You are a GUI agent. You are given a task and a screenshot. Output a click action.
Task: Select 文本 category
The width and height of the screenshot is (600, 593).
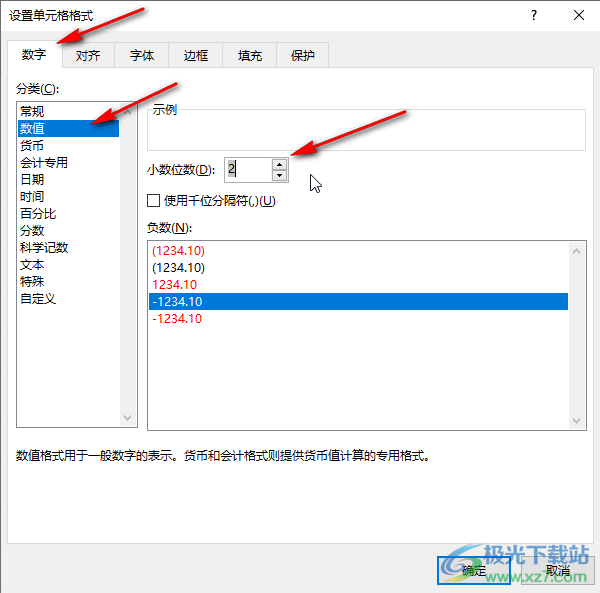point(68,265)
